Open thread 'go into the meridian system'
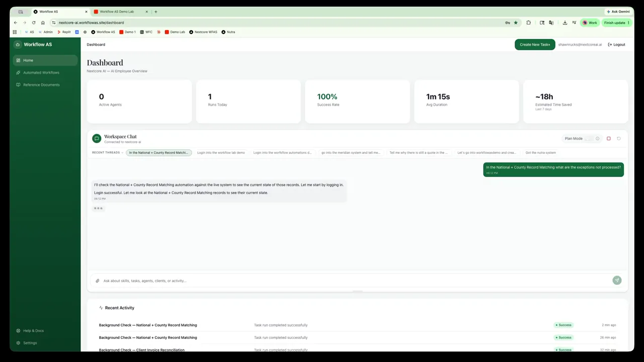 click(x=351, y=152)
